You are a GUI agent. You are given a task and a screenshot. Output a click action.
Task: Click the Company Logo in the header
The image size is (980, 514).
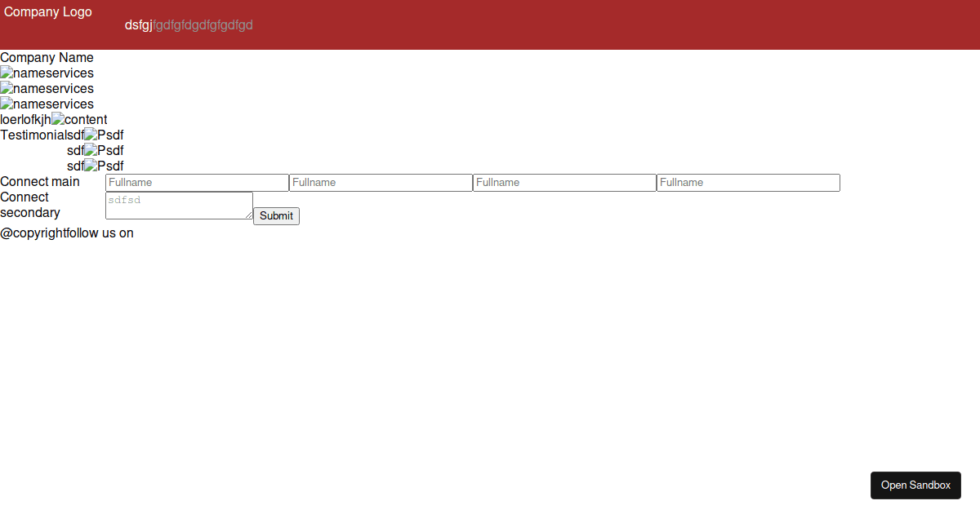(47, 11)
